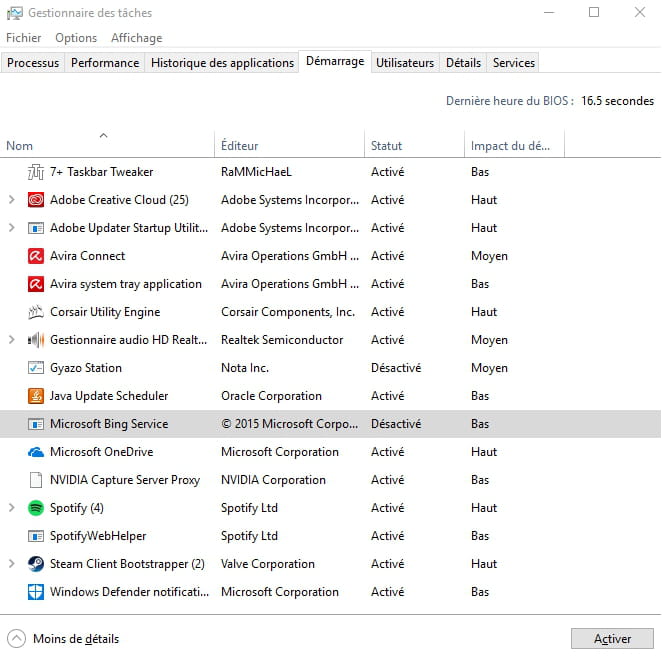
Task: Open the Fichier menu
Action: (24, 38)
